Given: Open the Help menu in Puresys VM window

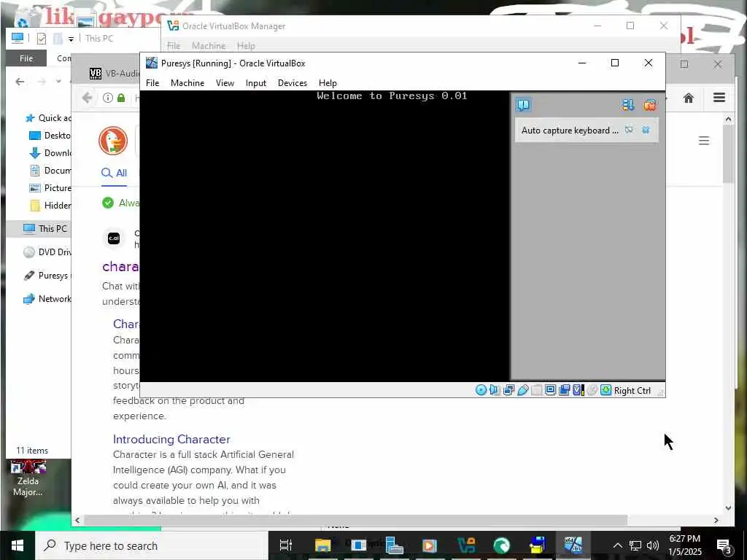Looking at the screenshot, I should 328,83.
